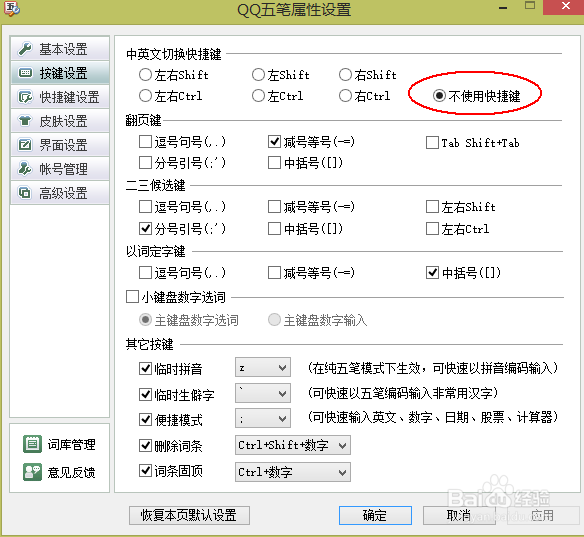This screenshot has height=537, width=584.
Task: Check 逗号句号 under 以词定字键
Action: point(145,273)
